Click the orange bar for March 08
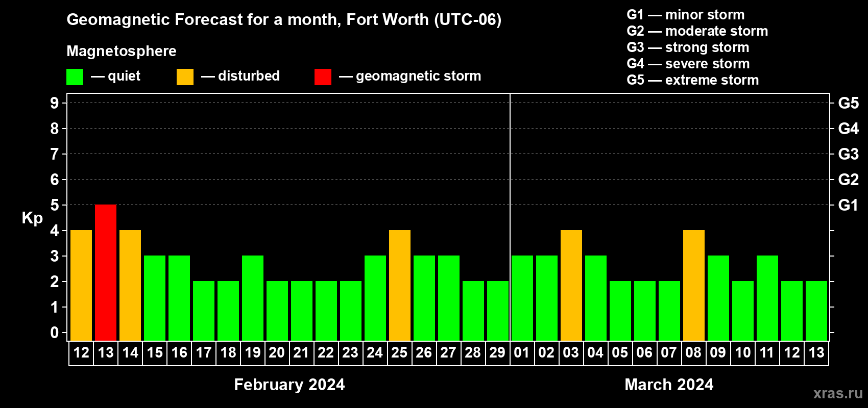The image size is (868, 408). click(x=694, y=286)
